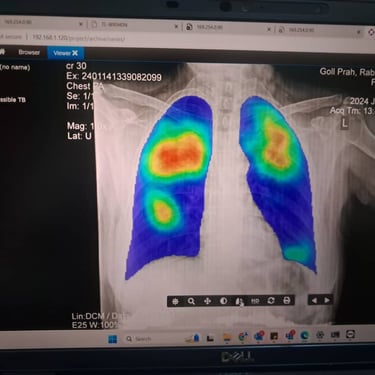Switch to the third browser tab
375x375 pixels.
pos(228,28)
